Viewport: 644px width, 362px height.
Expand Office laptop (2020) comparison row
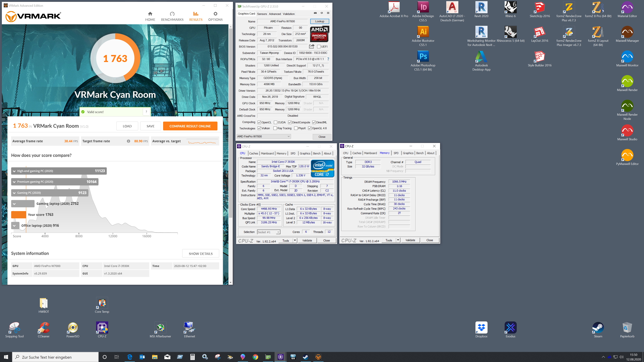coord(14,226)
